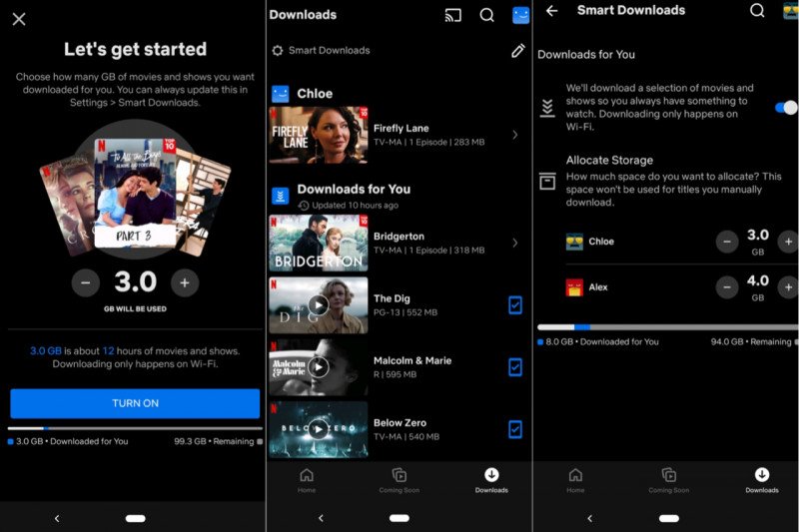Screen dimensions: 799x532
Task: Select The Dig title text
Action: [392, 298]
